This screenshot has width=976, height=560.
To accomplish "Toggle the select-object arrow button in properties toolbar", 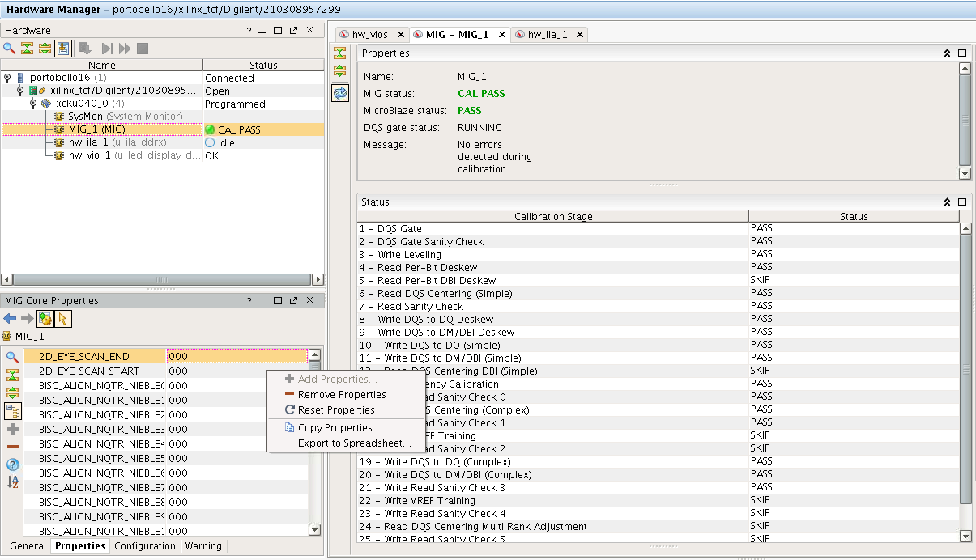I will coord(63,319).
